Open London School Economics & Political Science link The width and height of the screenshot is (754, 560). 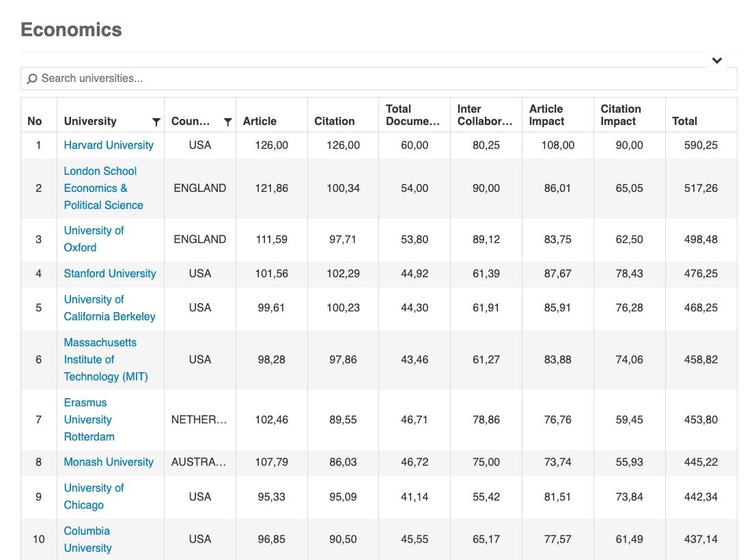click(102, 188)
